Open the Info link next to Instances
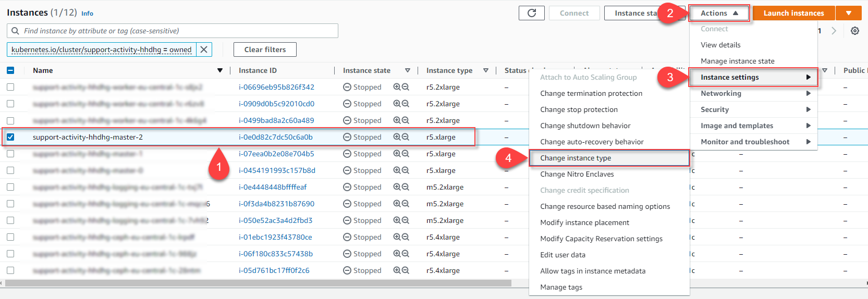Image resolution: width=868 pixels, height=299 pixels. click(87, 14)
